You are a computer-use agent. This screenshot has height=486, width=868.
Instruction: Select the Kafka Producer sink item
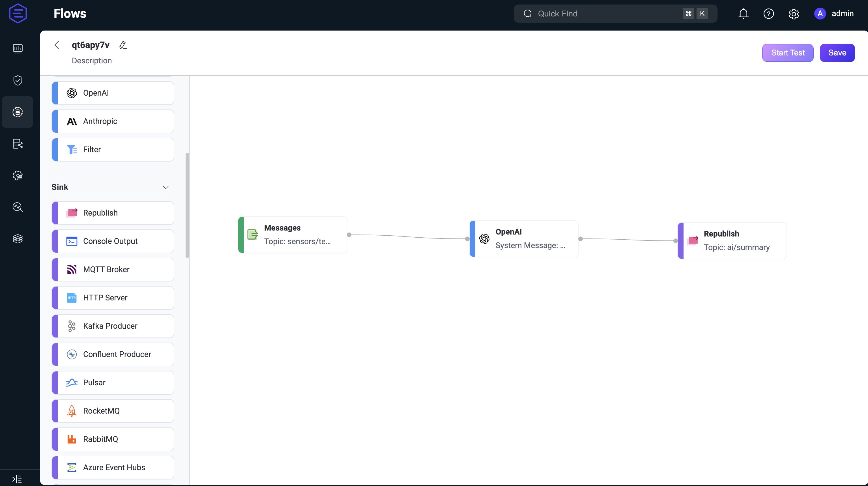coord(113,326)
